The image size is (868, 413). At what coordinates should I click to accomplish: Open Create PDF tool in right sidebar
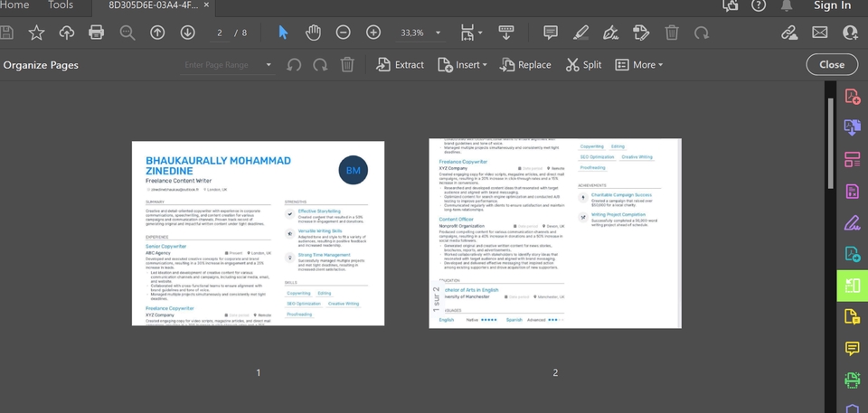coord(852,97)
